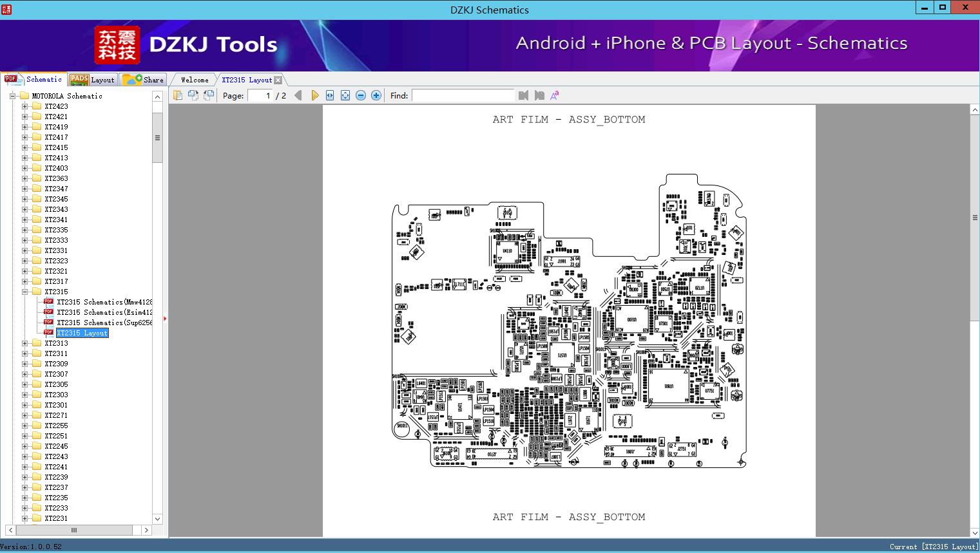980x553 pixels.
Task: Click the fit page icon
Action: point(345,95)
